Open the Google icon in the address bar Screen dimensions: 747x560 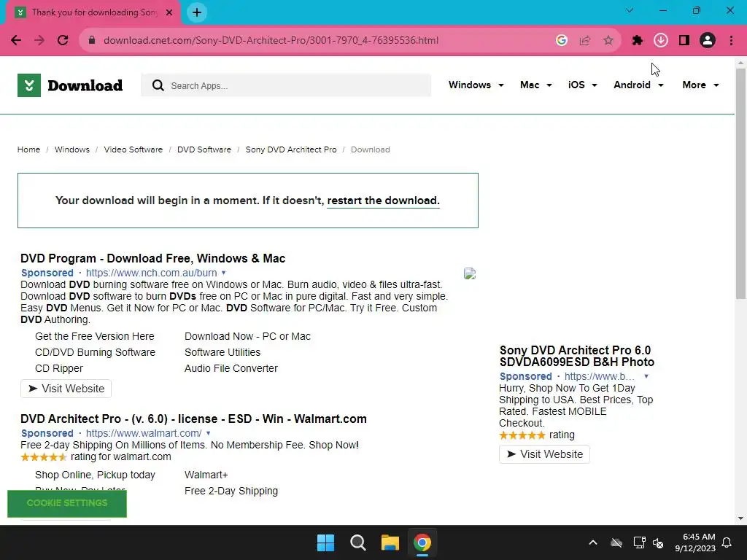[x=562, y=41]
